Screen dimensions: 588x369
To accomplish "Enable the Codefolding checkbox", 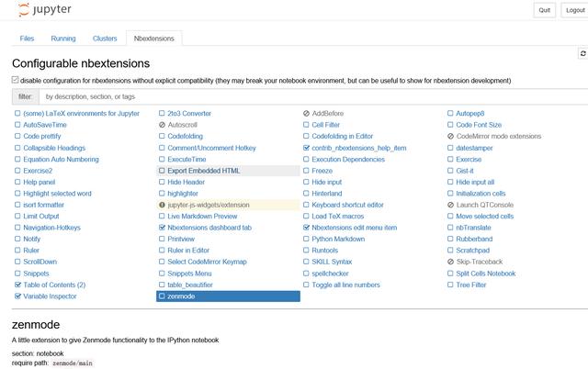I will click(162, 136).
